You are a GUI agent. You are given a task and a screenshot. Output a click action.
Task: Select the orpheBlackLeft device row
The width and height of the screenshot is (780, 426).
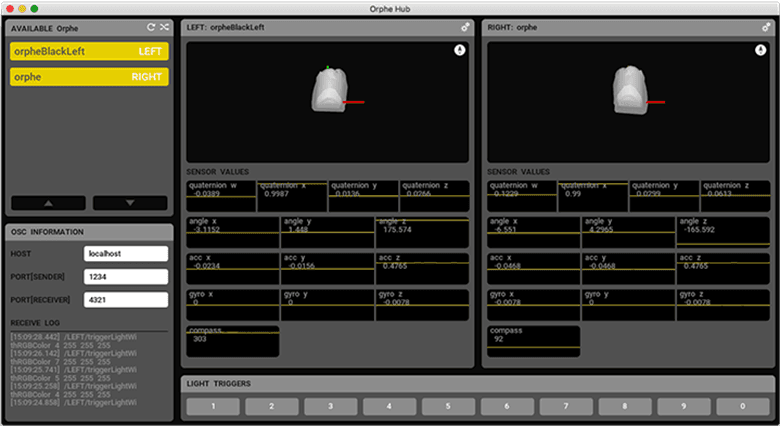[x=89, y=51]
